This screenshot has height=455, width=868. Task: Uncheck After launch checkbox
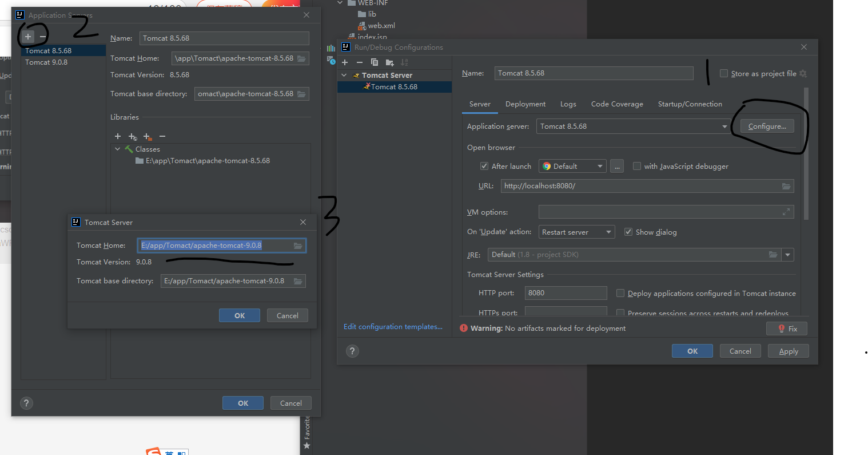[x=484, y=166]
